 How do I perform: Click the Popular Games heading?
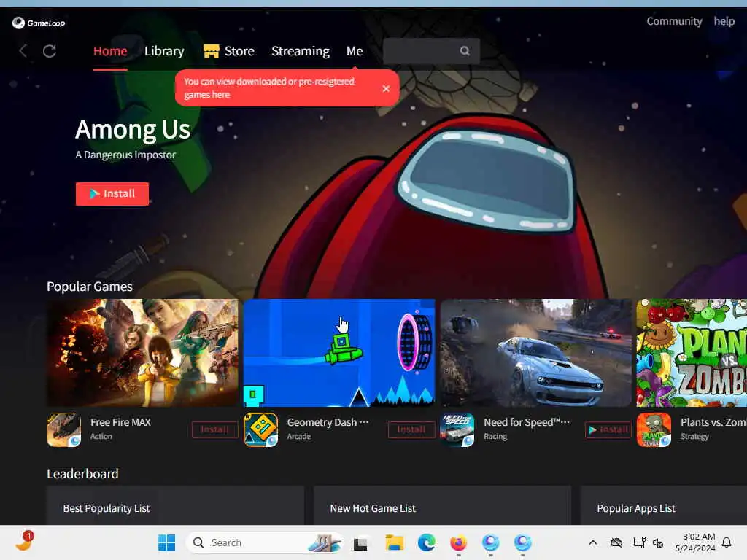90,287
